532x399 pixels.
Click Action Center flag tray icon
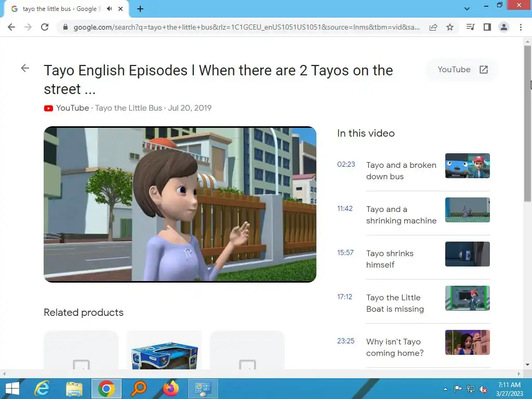click(458, 389)
